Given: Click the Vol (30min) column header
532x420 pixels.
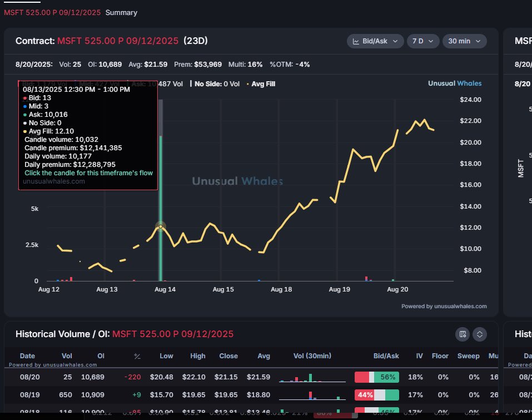Looking at the screenshot, I should coord(312,356).
